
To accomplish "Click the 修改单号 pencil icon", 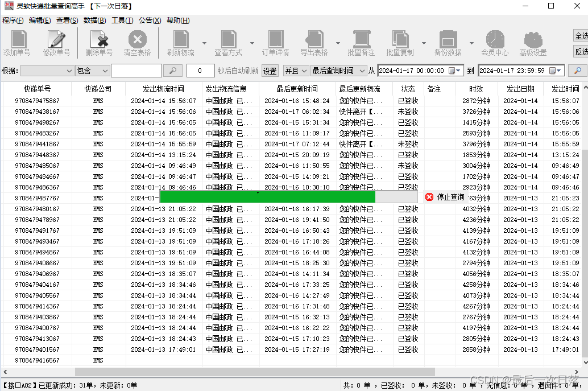I will [57, 39].
